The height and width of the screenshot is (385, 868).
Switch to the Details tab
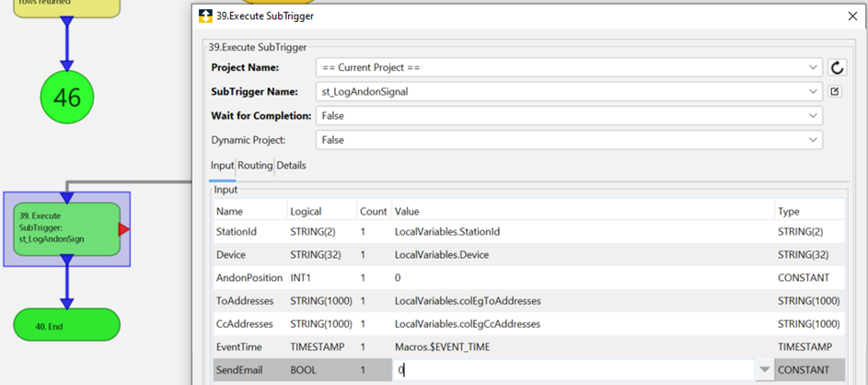pos(292,166)
